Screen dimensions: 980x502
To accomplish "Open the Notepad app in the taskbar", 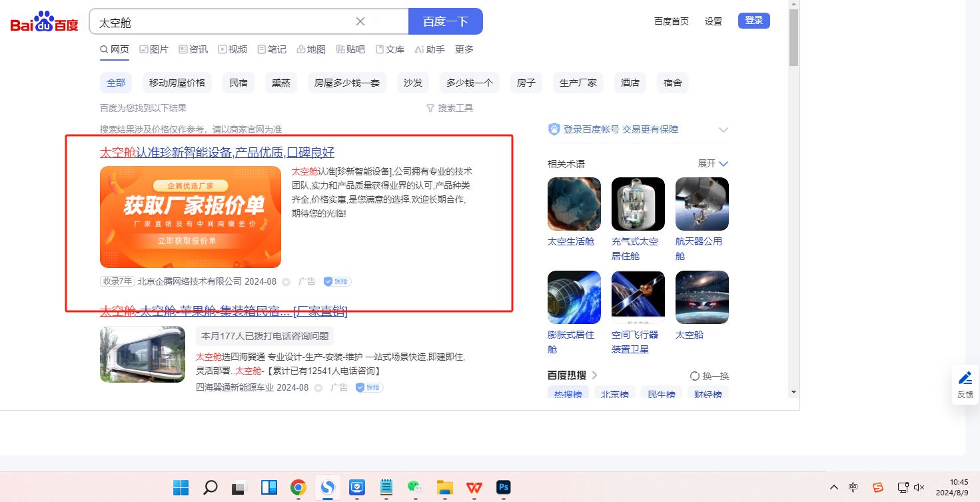I will tap(386, 487).
